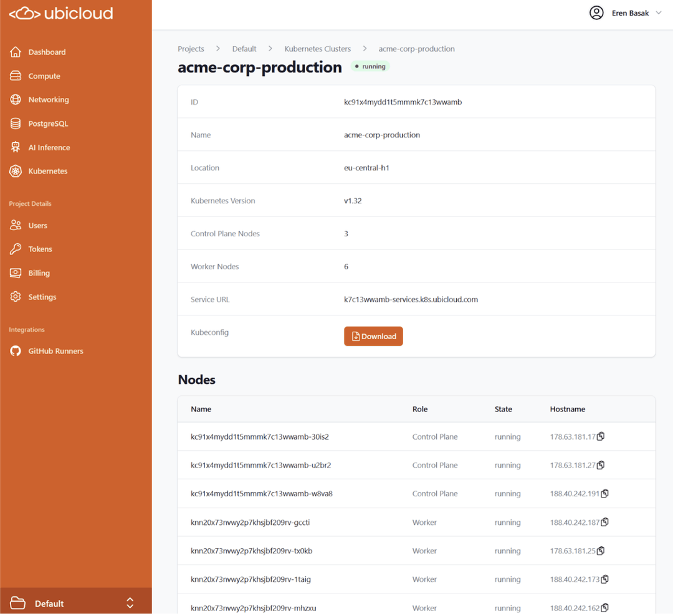
Task: Open the Billing text link
Action: (39, 273)
